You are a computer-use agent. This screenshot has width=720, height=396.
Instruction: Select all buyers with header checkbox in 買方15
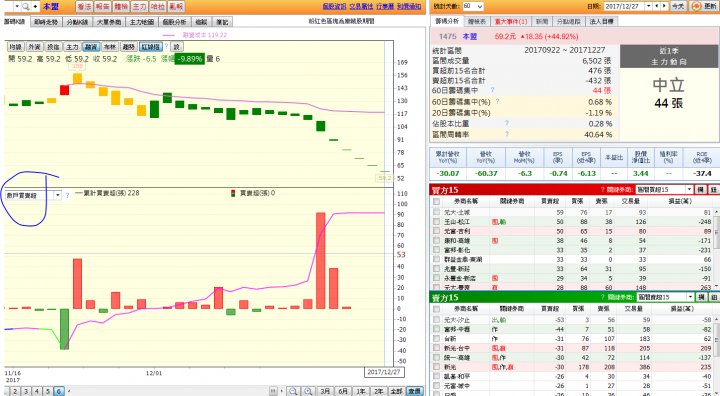click(x=436, y=201)
